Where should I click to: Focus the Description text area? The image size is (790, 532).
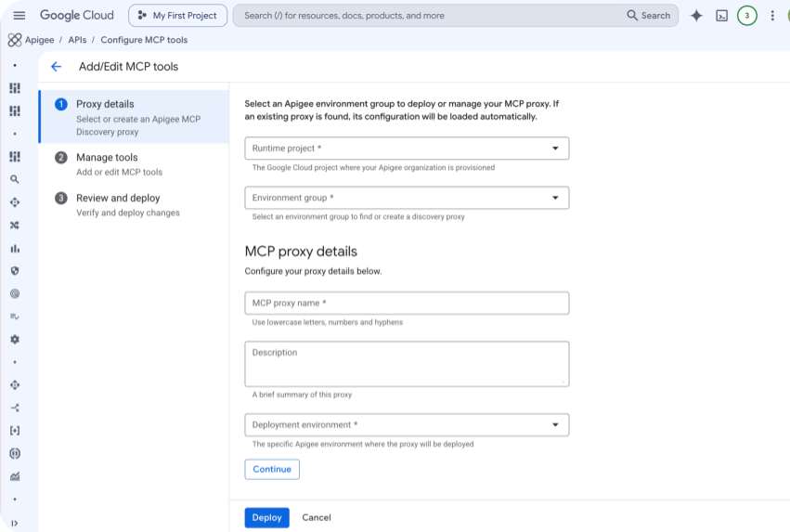click(407, 364)
